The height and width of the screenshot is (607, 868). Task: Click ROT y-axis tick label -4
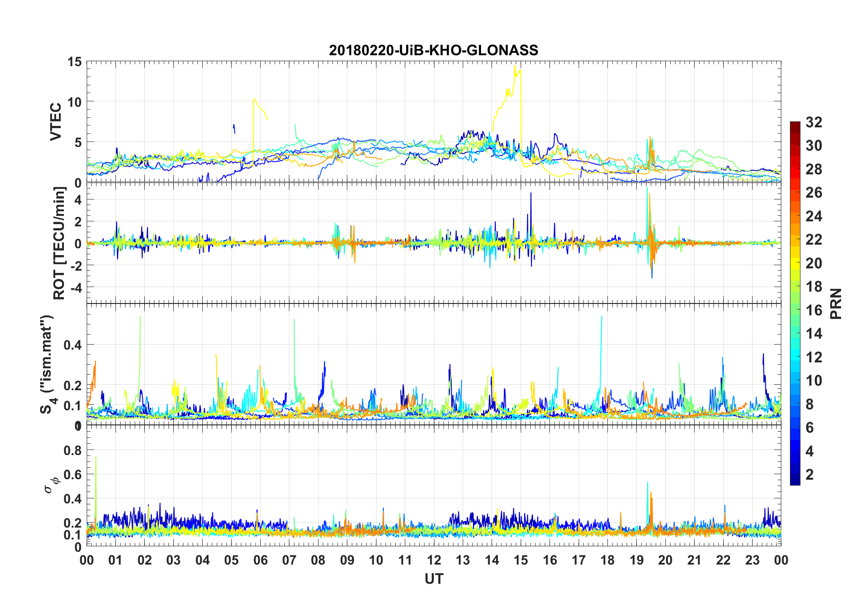[x=76, y=288]
